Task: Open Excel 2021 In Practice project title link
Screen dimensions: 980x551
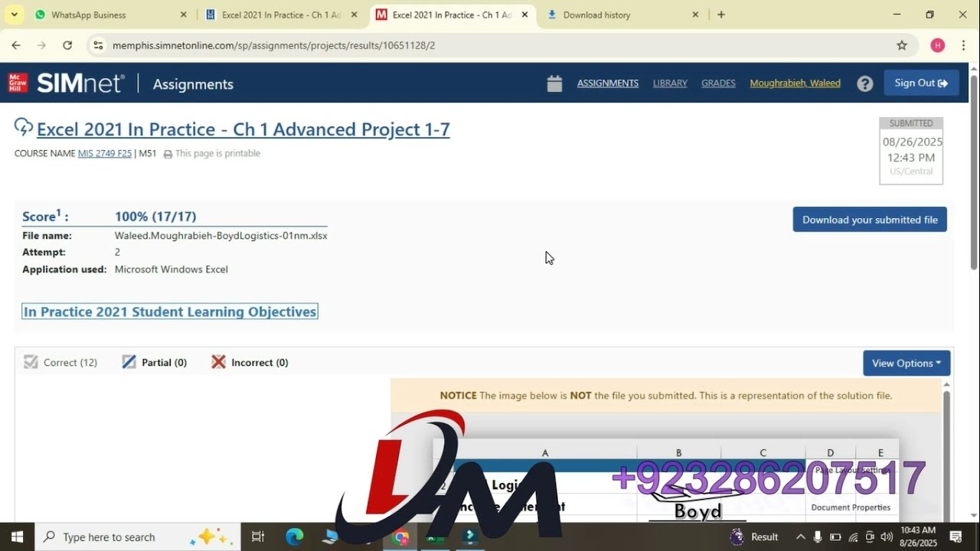Action: 243,129
